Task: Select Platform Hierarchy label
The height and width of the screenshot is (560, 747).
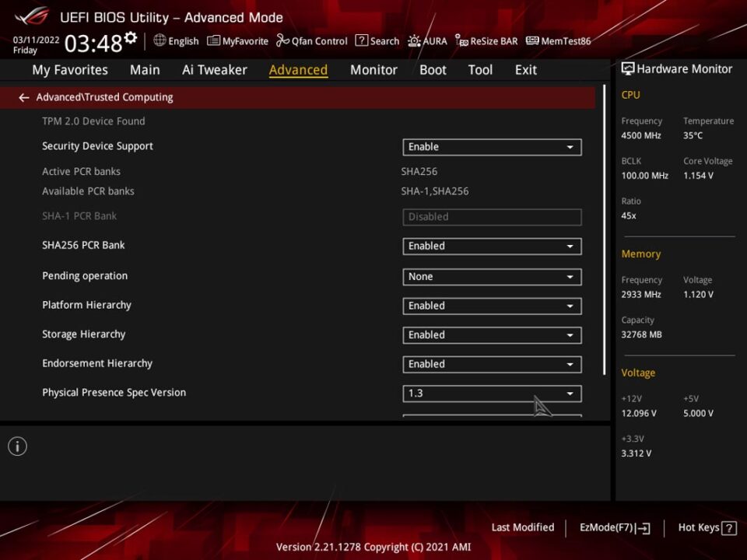Action: [x=86, y=305]
